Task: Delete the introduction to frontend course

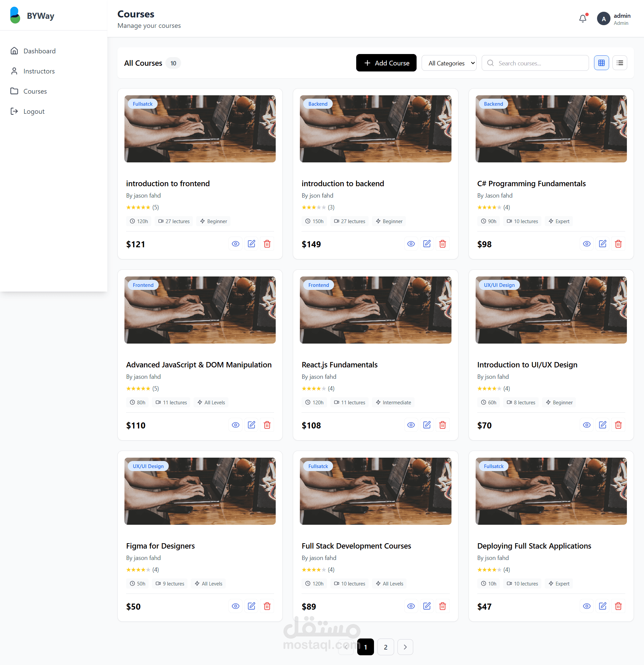Action: (x=267, y=244)
